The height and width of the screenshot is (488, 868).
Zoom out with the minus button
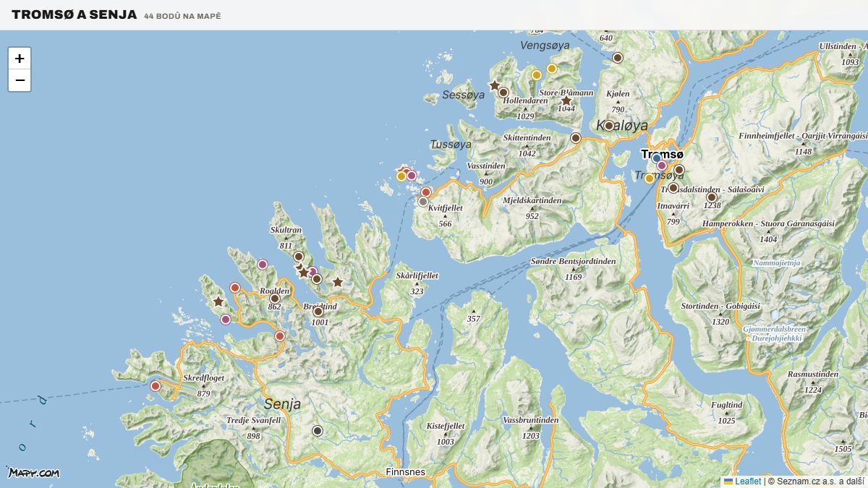pos(20,80)
